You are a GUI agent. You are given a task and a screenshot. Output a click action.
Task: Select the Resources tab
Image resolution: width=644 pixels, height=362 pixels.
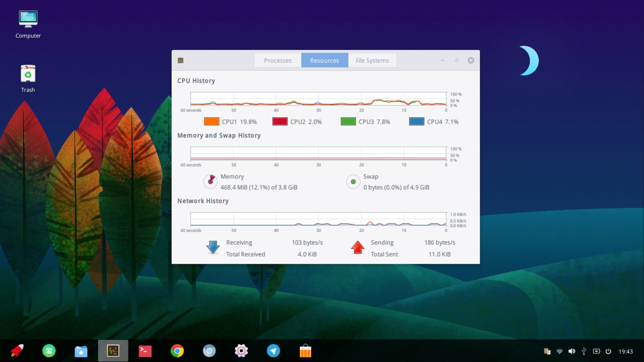click(x=324, y=60)
